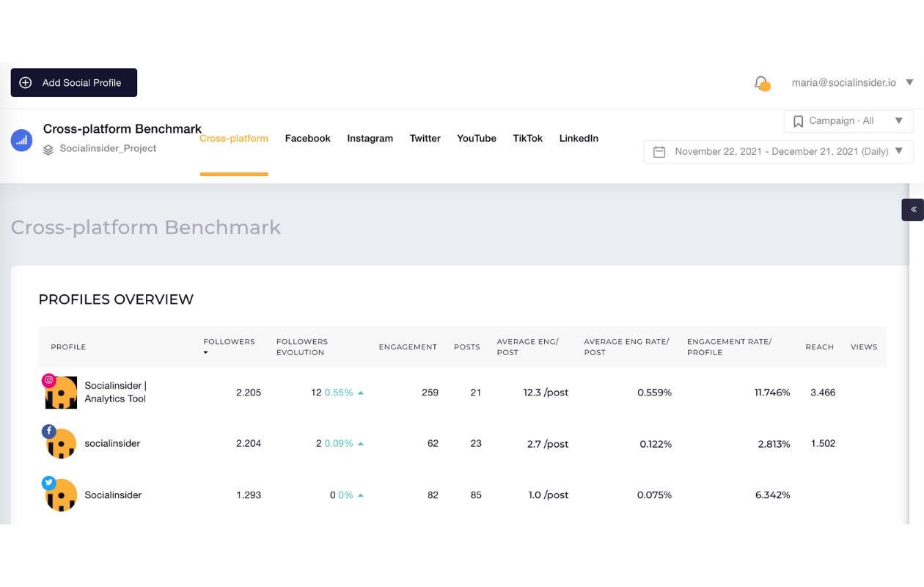Viewport: 924px width, 587px height.
Task: Click the 2.204 followers value
Action: (249, 444)
